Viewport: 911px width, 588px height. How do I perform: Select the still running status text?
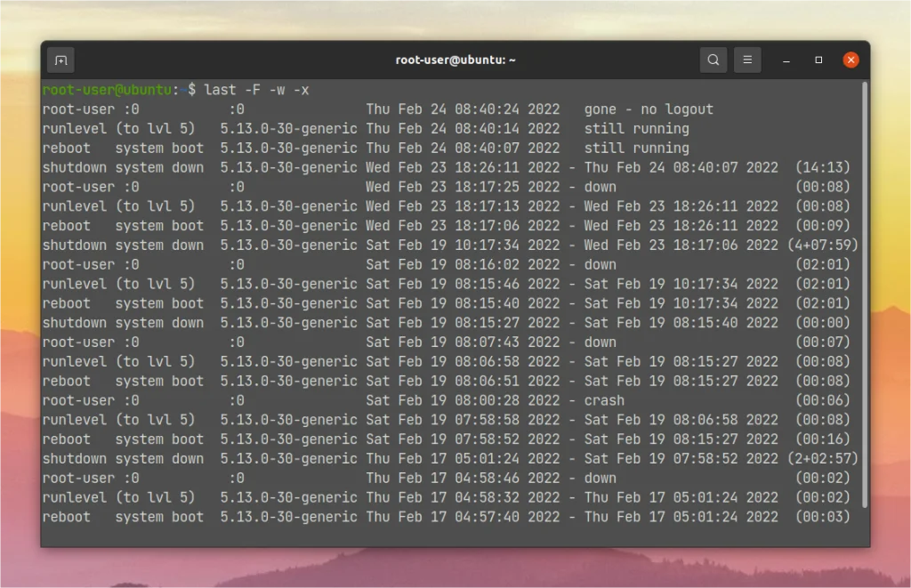click(x=627, y=128)
